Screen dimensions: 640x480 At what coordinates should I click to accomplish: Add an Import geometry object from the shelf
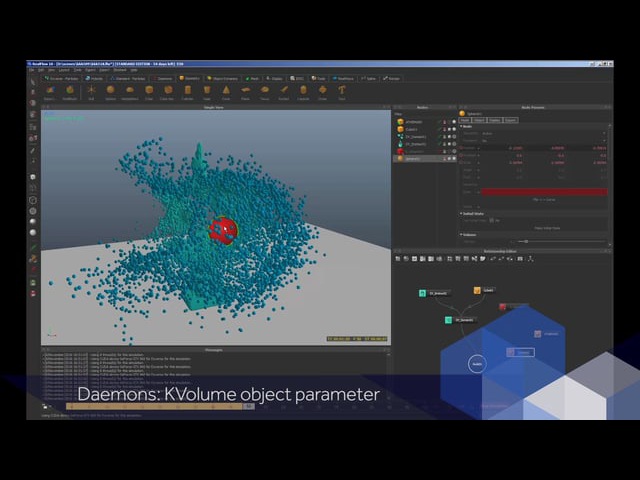click(50, 93)
